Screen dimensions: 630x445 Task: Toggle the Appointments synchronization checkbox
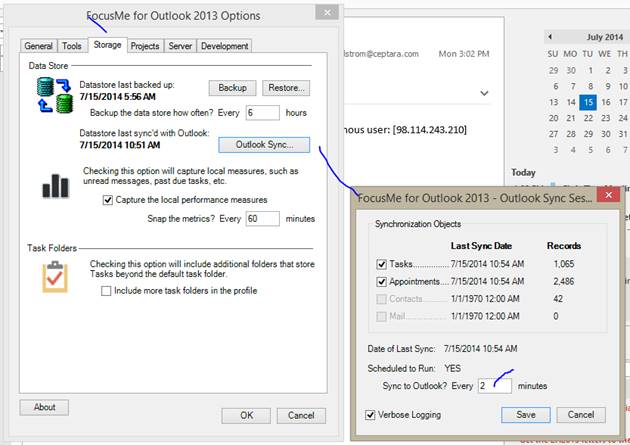[381, 282]
